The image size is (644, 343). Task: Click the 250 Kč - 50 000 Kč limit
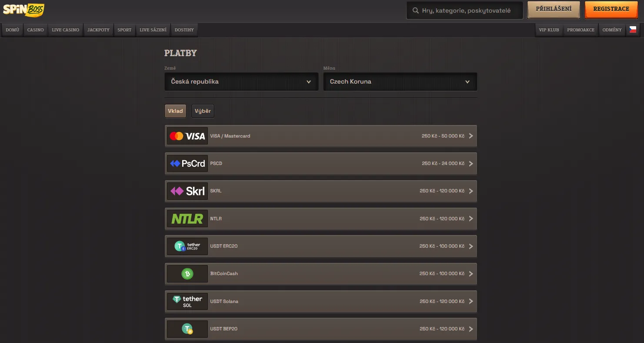pyautogui.click(x=443, y=136)
